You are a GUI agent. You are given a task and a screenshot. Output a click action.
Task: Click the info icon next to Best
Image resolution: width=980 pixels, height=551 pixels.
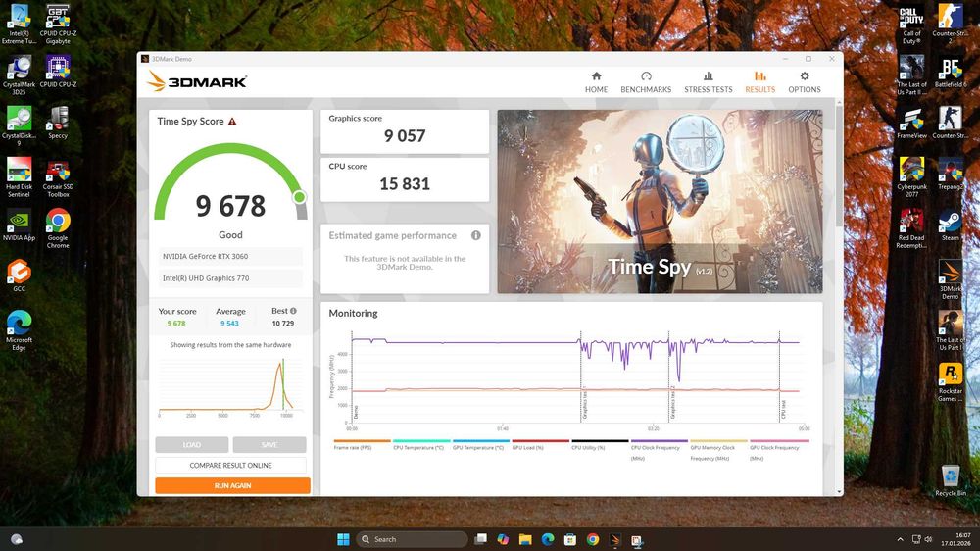293,311
